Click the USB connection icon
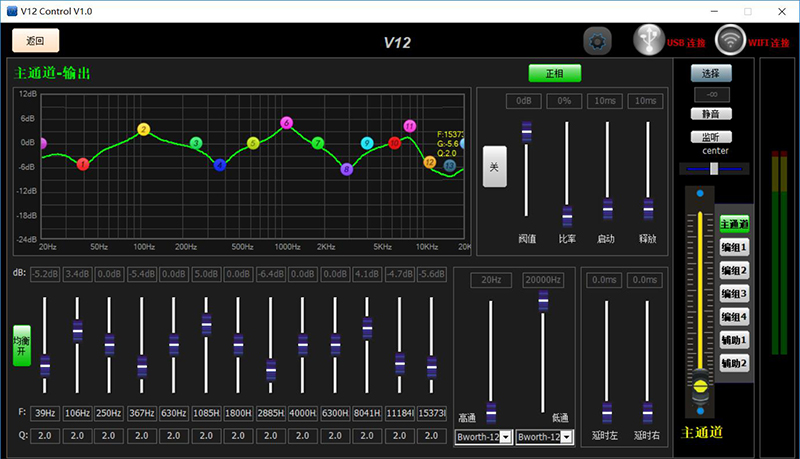800x459 pixels. (x=648, y=40)
